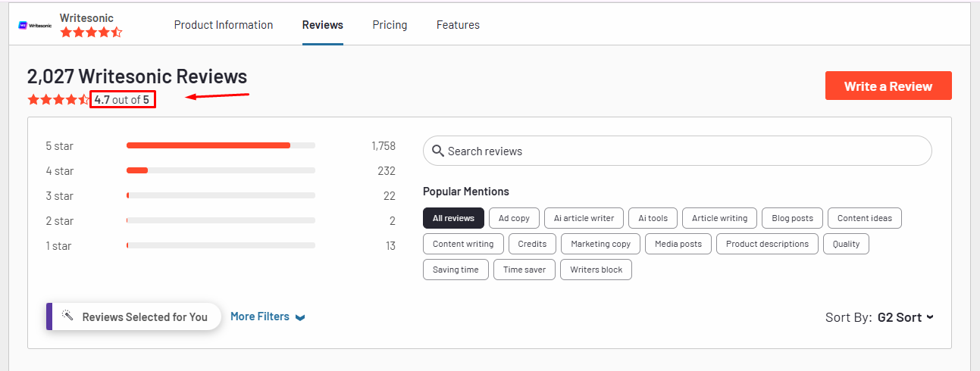
Task: Switch to the Reviews tab
Action: (x=323, y=25)
